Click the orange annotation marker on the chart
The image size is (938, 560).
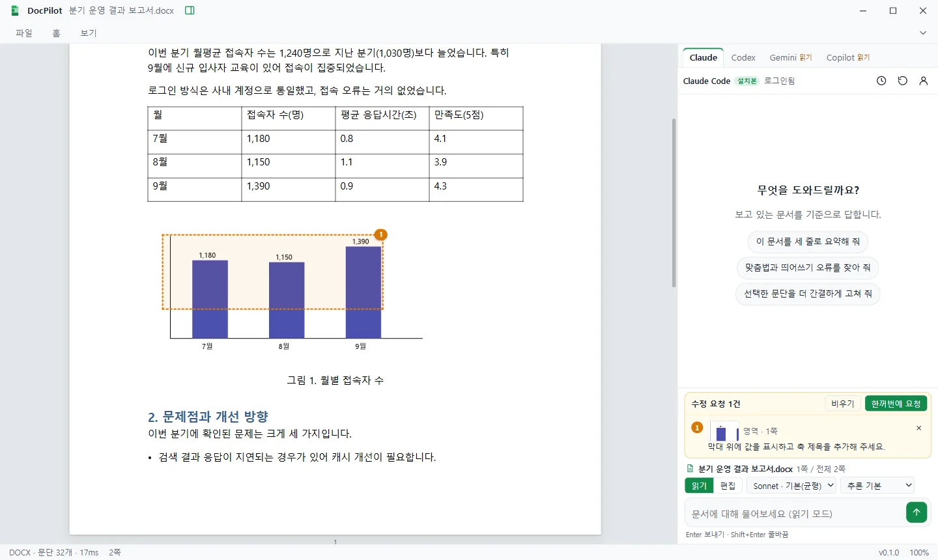(381, 234)
